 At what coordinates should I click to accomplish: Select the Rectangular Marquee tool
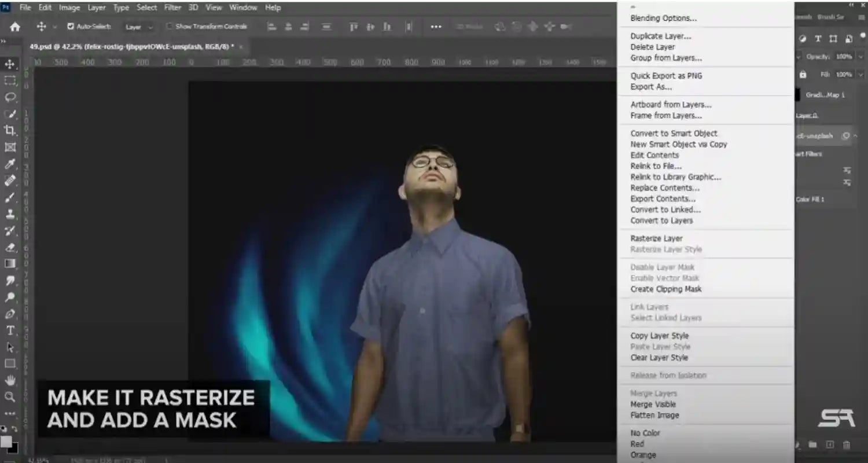point(10,80)
